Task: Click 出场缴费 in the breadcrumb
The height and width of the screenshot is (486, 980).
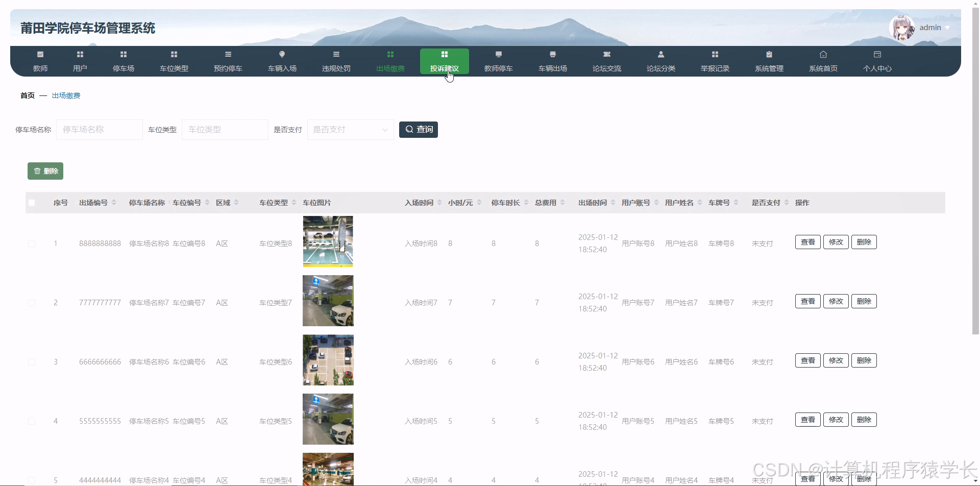Action: click(x=66, y=95)
